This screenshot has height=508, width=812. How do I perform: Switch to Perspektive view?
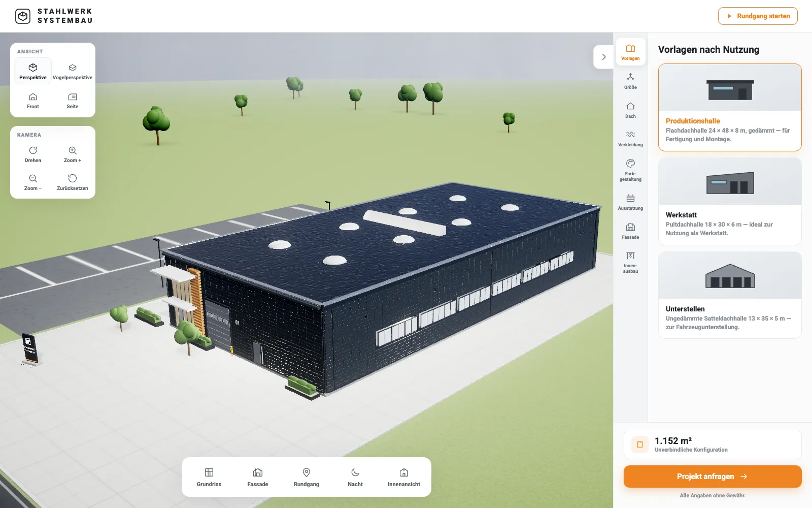(x=33, y=71)
